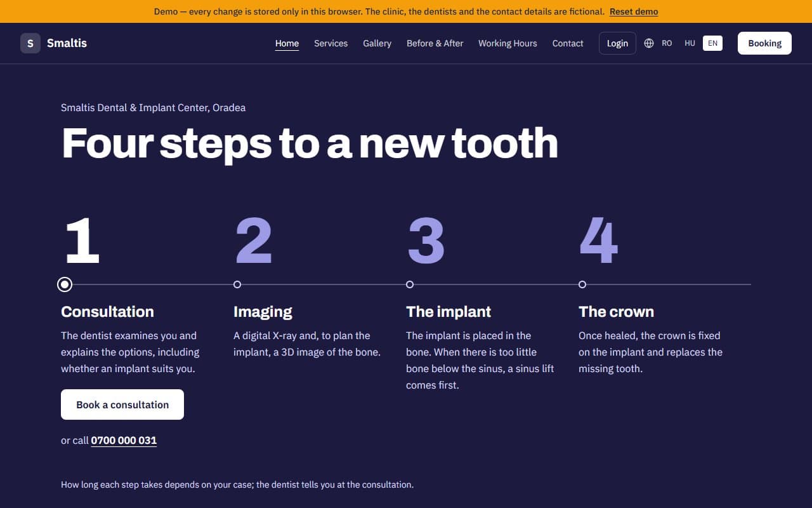Click the sinus lift description text
Viewport: 812px width, 508px height.
(x=480, y=360)
